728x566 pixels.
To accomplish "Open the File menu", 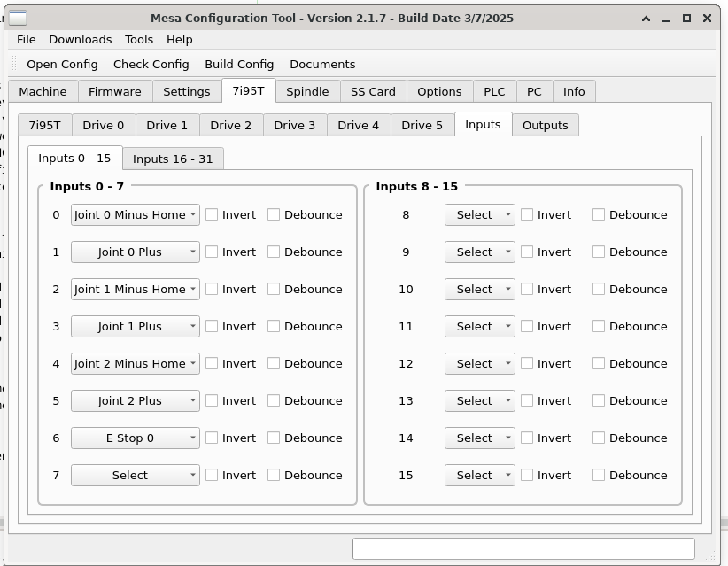I will click(x=26, y=40).
